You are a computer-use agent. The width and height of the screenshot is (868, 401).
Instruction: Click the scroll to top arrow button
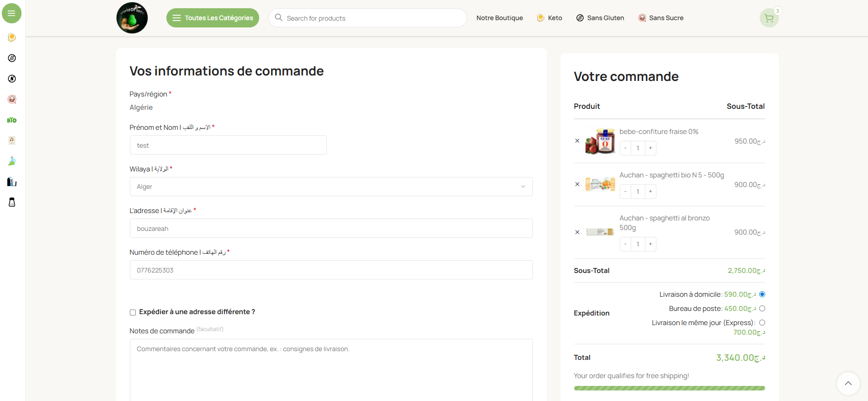(x=848, y=383)
